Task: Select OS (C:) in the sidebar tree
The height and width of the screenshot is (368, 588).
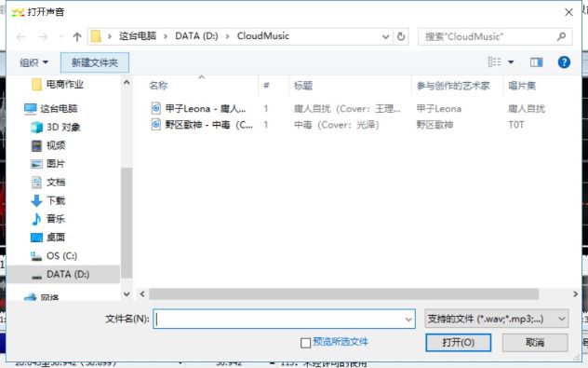Action: pos(61,256)
